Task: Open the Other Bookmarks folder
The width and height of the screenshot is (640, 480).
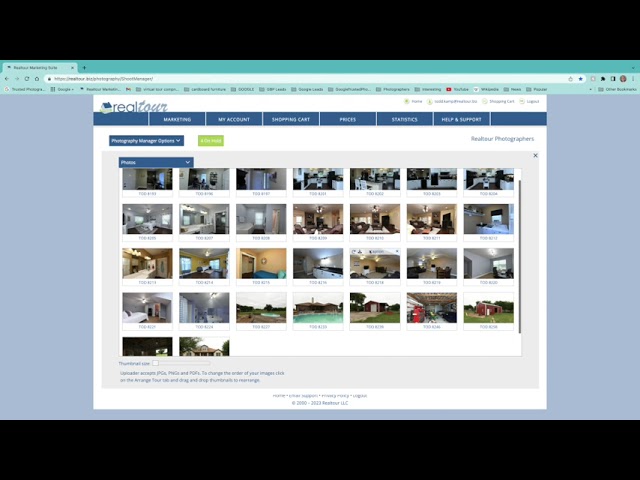Action: (x=617, y=89)
